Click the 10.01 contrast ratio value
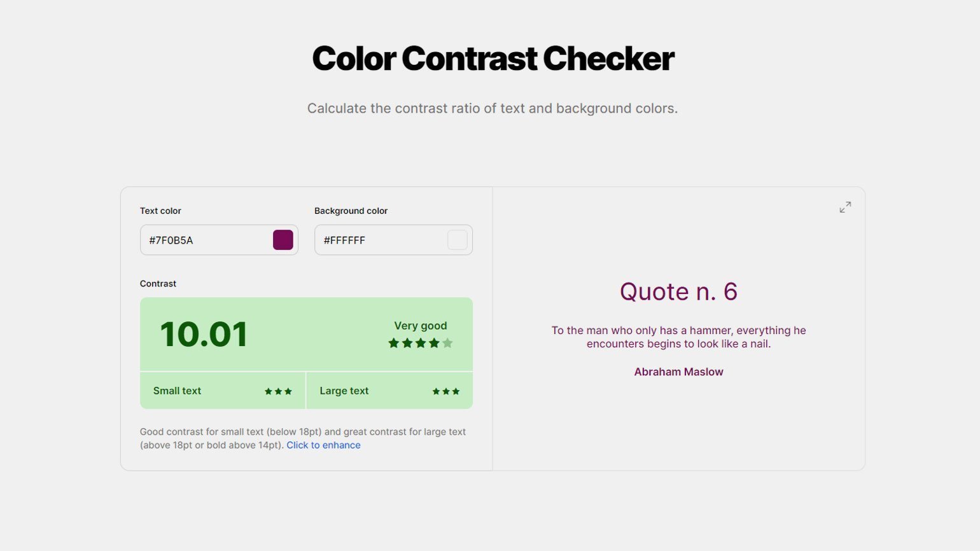Image resolution: width=980 pixels, height=551 pixels. (204, 335)
